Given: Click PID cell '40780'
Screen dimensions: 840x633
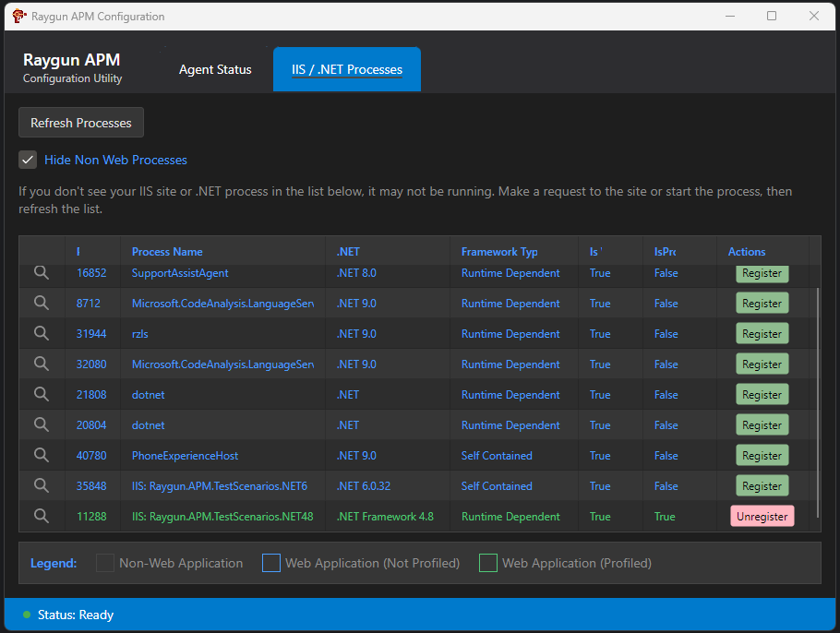Looking at the screenshot, I should point(91,456).
